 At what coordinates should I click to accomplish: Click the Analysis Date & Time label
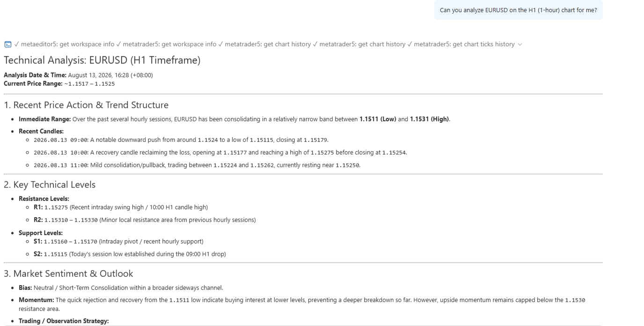pos(35,75)
